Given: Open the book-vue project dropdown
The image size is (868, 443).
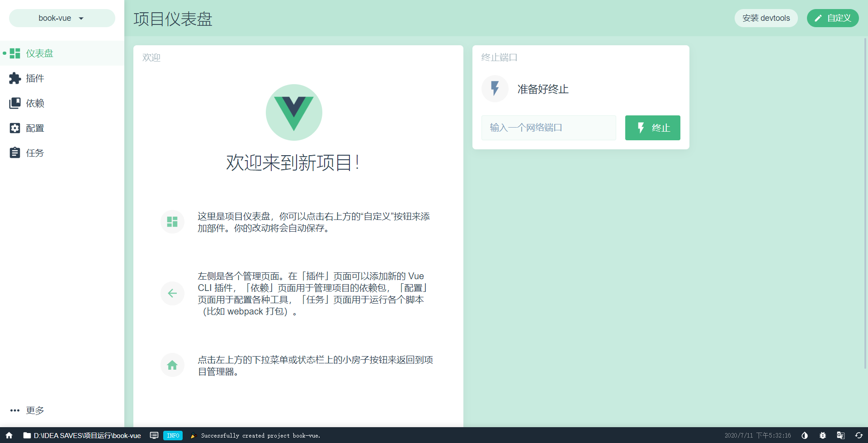Looking at the screenshot, I should pyautogui.click(x=62, y=18).
